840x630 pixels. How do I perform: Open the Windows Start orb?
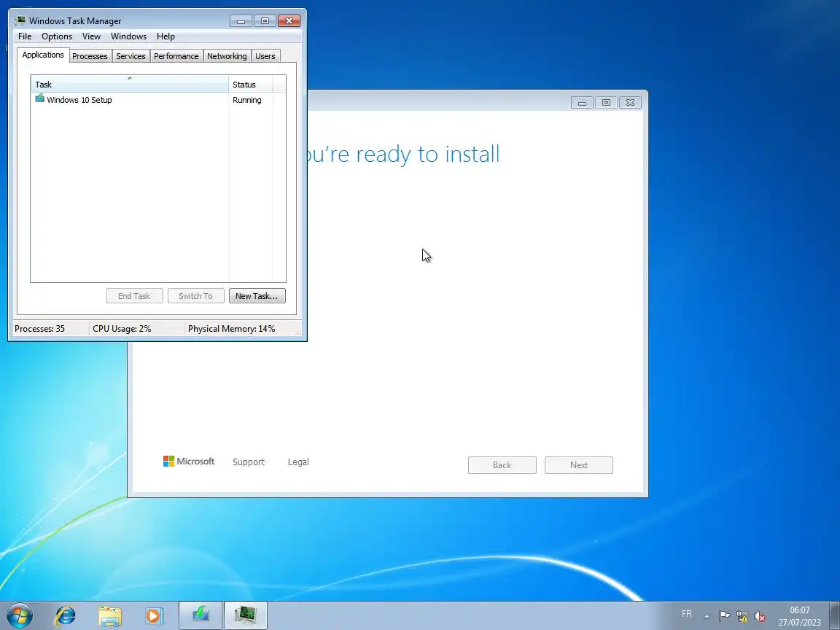[20, 615]
